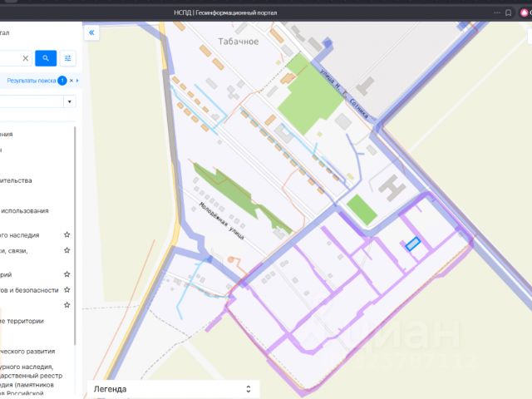Advance tabs with the small right arrow

point(77,81)
